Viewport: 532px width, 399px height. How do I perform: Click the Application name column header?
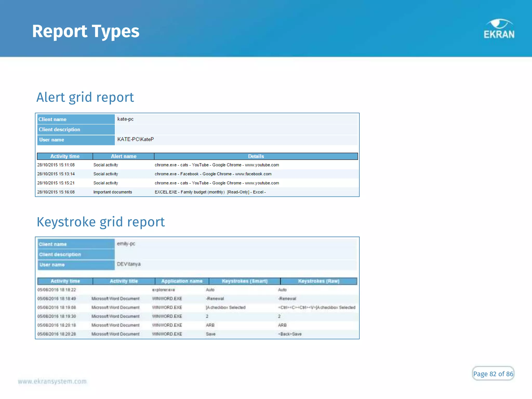click(x=182, y=281)
